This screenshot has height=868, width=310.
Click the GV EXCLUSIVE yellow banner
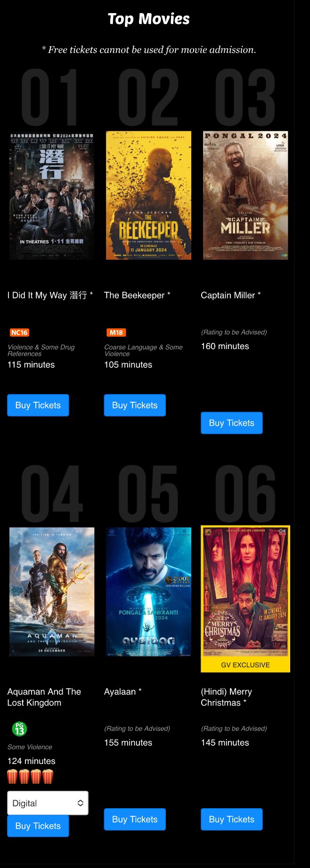(x=245, y=665)
